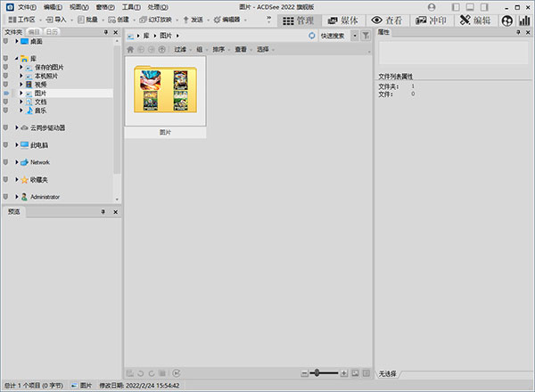Toggle easy-select marker beside 桌面

pos(5,41)
